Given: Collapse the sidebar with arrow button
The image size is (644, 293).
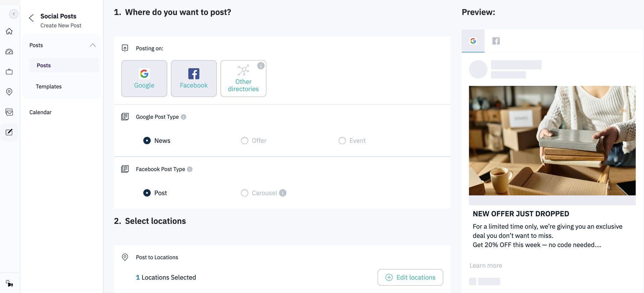Looking at the screenshot, I should (x=14, y=14).
